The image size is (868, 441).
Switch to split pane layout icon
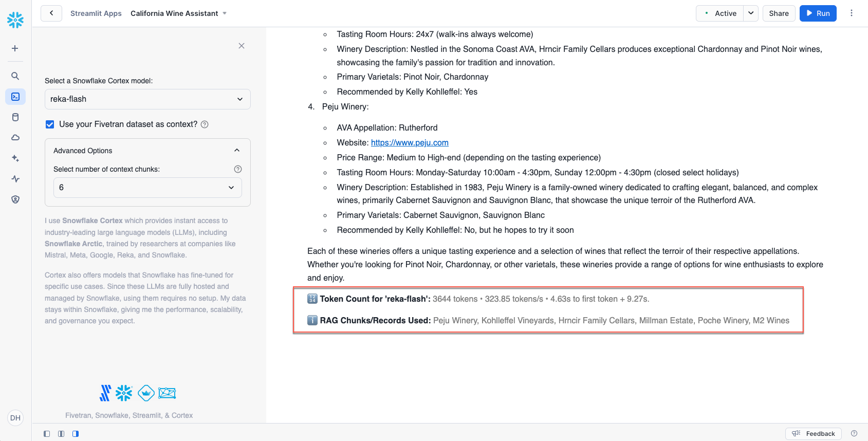pyautogui.click(x=61, y=434)
